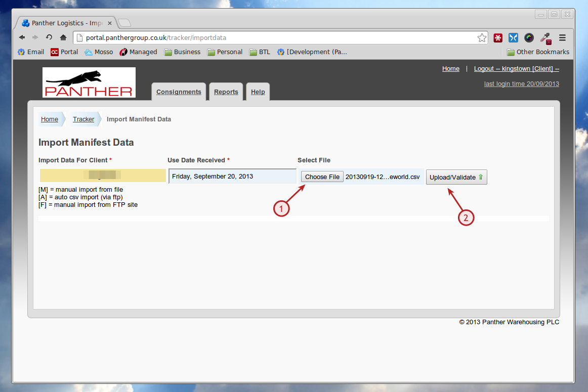Click the Upload/Validate button
Screen dimensions: 588x392
pyautogui.click(x=456, y=177)
